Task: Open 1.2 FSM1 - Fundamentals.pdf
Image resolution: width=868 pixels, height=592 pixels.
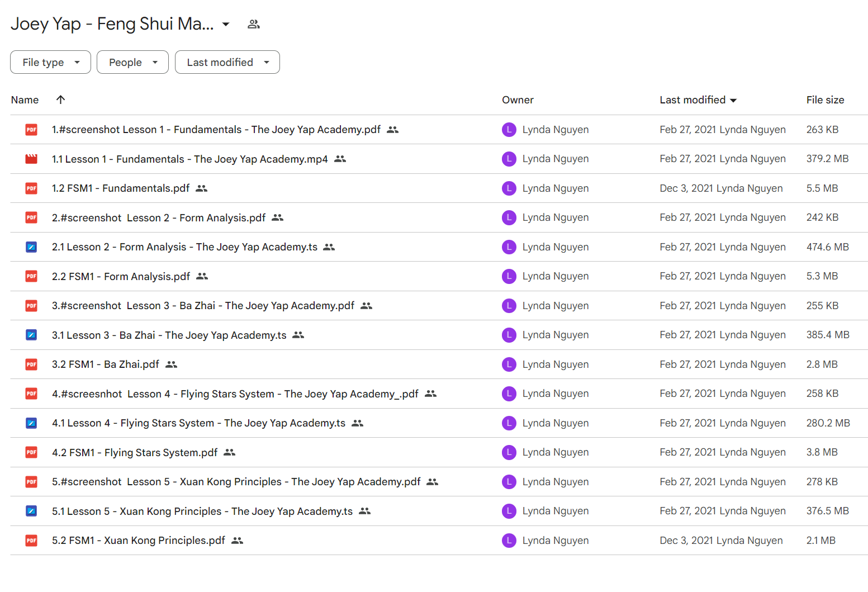Action: 121,188
